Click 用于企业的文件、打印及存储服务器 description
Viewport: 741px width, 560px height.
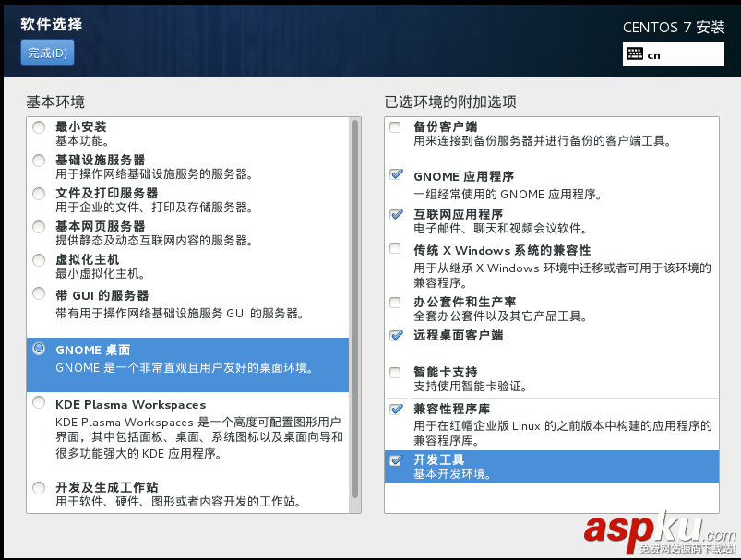(154, 208)
